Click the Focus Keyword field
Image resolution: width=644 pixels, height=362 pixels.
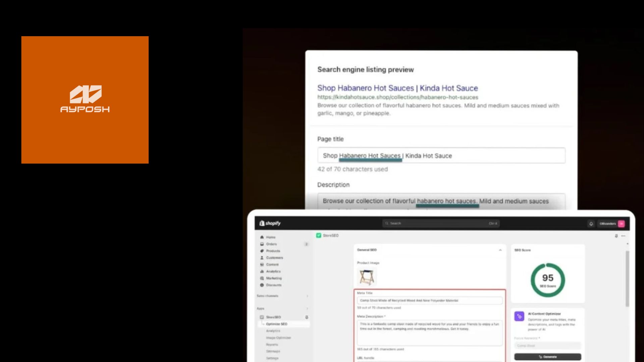click(547, 346)
